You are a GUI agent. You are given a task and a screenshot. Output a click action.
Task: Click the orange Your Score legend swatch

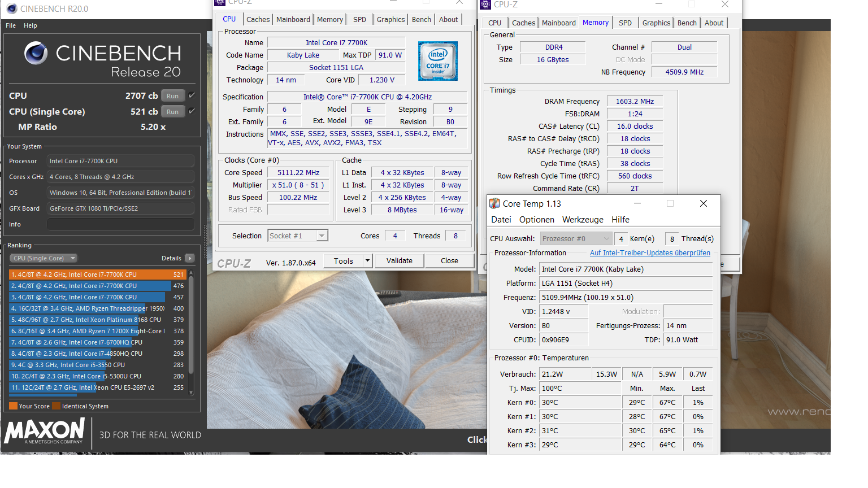click(13, 406)
